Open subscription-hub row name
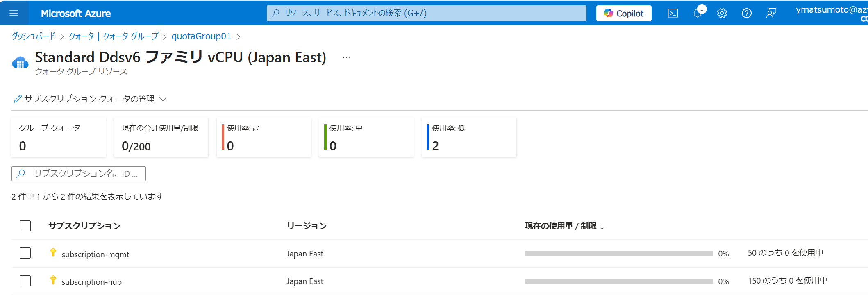 (x=92, y=282)
